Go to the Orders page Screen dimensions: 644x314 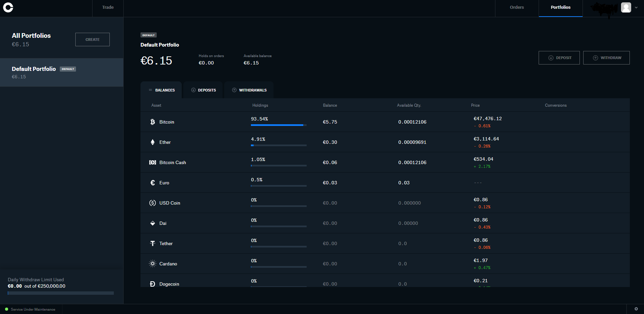point(517,7)
